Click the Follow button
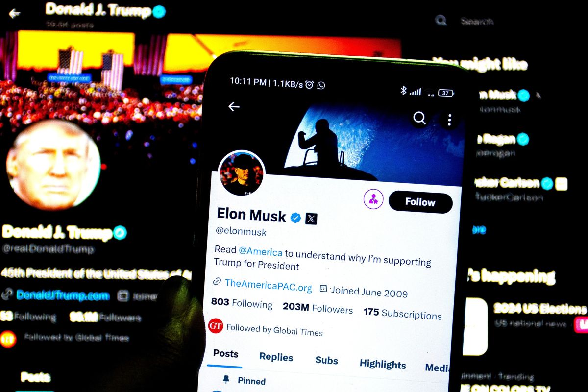This screenshot has height=392, width=588. pos(420,202)
